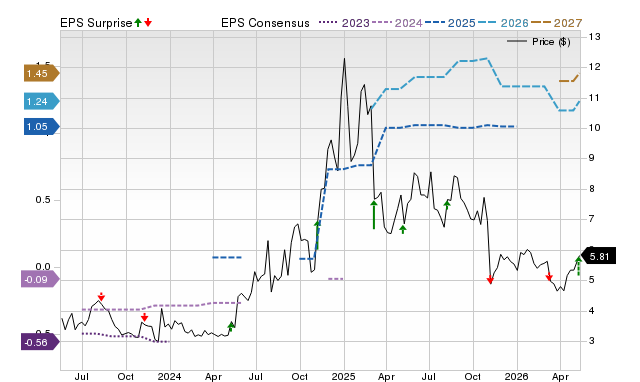This screenshot has width=640, height=382.
Task: Click the right-axis value 13
Action: [x=594, y=37]
